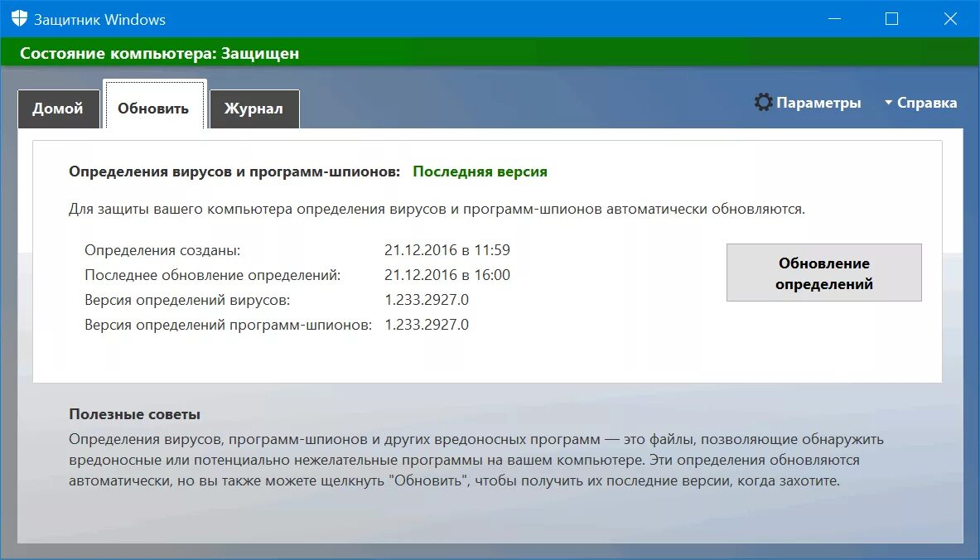980x560 pixels.
Task: Click the Последняя версия status text
Action: click(x=480, y=171)
